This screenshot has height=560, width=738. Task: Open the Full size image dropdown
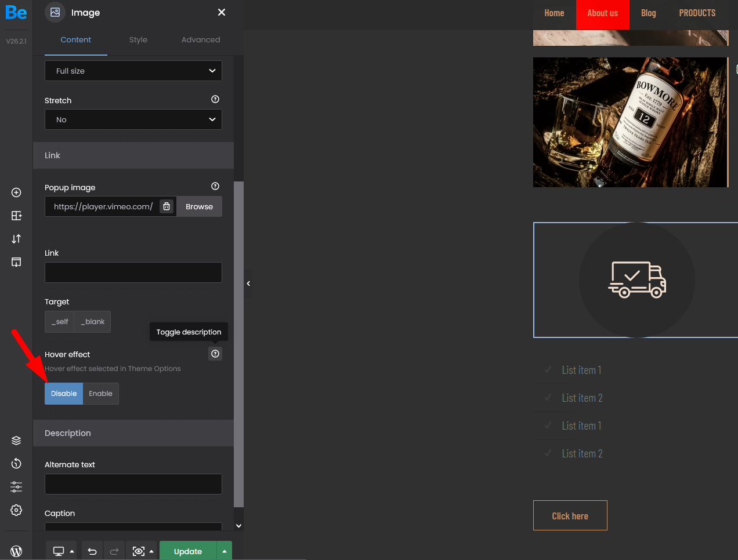[133, 71]
